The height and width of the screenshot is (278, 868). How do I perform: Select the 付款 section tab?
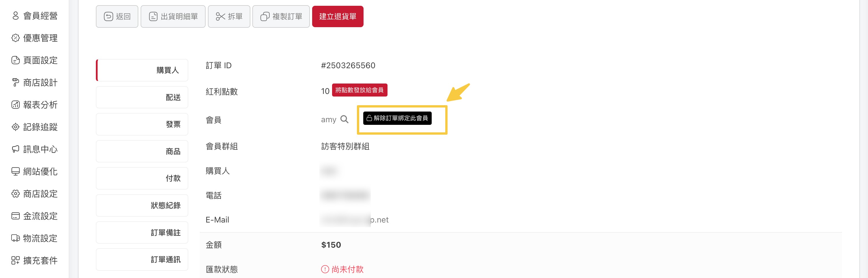(142, 178)
